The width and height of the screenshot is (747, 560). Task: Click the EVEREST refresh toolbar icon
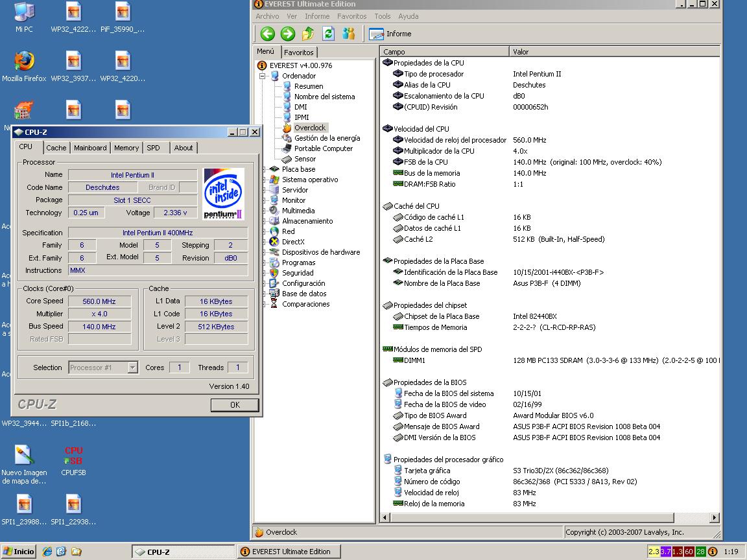point(328,34)
